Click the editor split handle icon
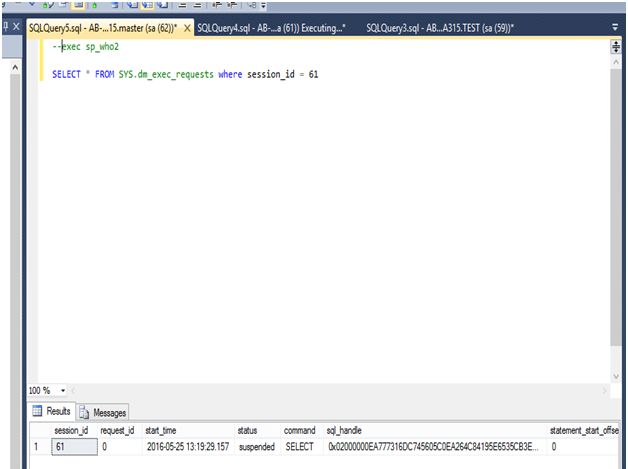This screenshot has height=469, width=628. point(616,47)
